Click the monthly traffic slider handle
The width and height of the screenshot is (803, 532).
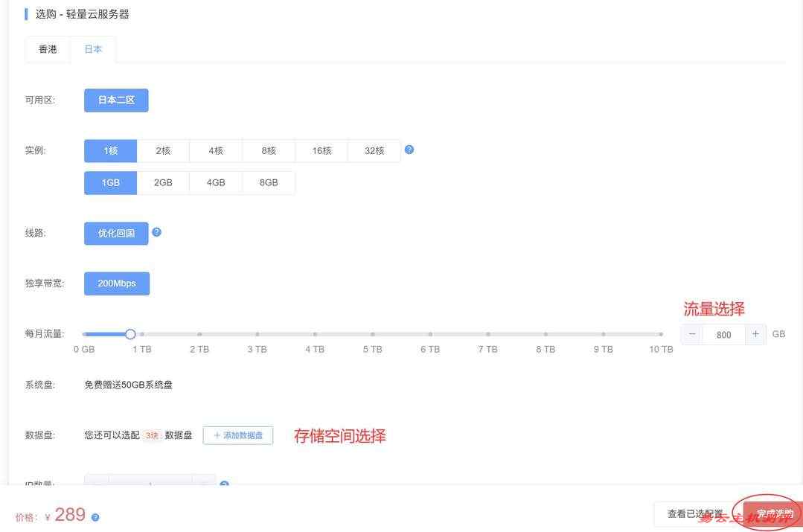point(130,334)
